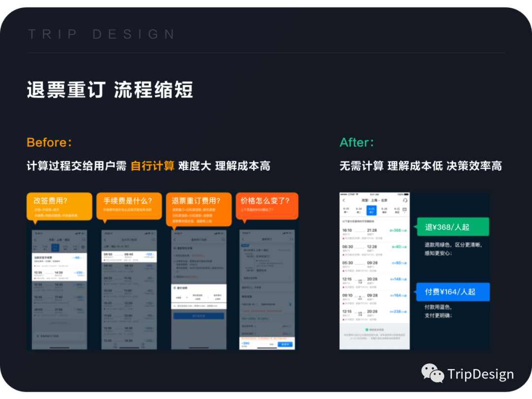Choose 12:15–20:28 flight priced ¥238
This screenshot has height=399, width=532.
[x=374, y=315]
